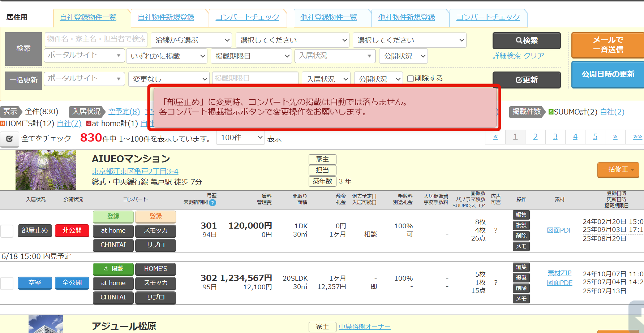Screen dimensions: 644x333
Task: Click the blue help icon beside 未更新期間
Action: pos(212,203)
